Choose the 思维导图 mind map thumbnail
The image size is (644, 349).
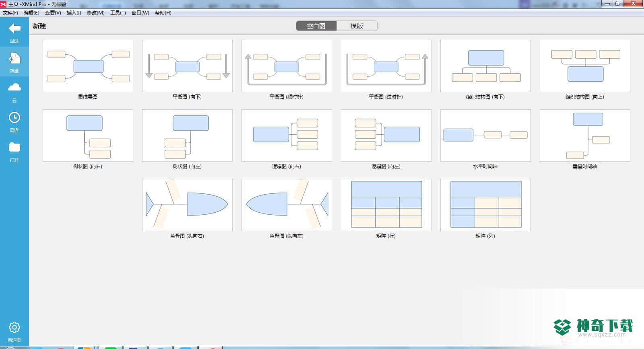coord(88,66)
